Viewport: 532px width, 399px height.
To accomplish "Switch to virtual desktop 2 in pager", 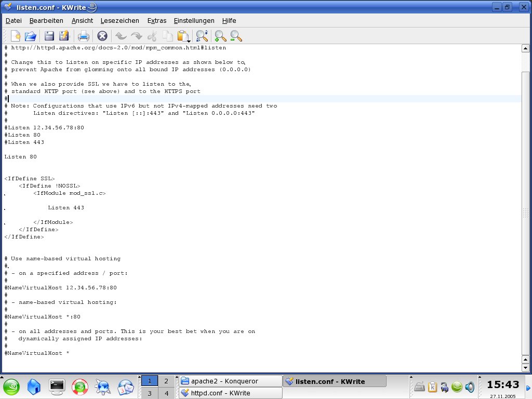I will click(166, 381).
